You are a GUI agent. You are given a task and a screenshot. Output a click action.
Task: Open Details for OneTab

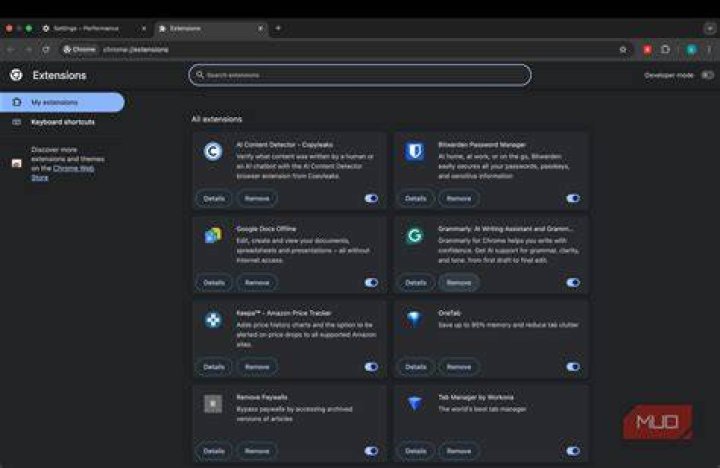tap(416, 367)
